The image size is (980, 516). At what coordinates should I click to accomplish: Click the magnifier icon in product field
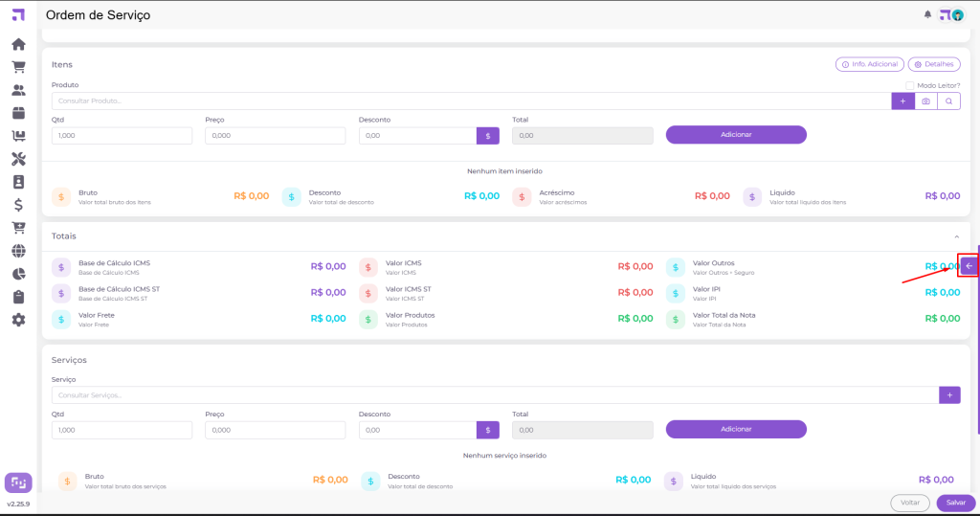point(948,101)
